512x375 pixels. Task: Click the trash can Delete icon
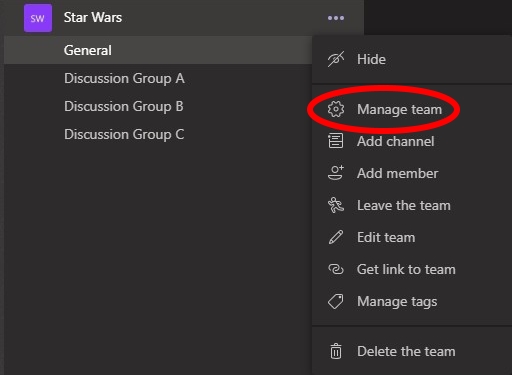336,351
